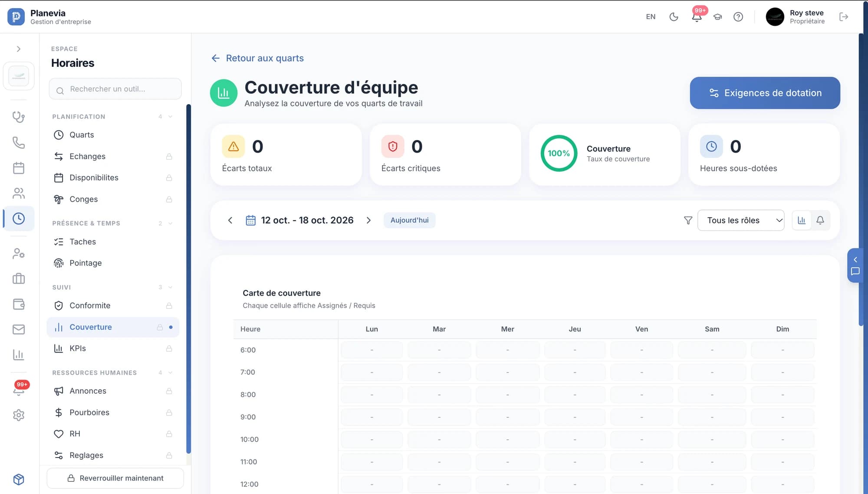Click the Écarts critiques shield icon
The image size is (868, 494).
(x=393, y=147)
